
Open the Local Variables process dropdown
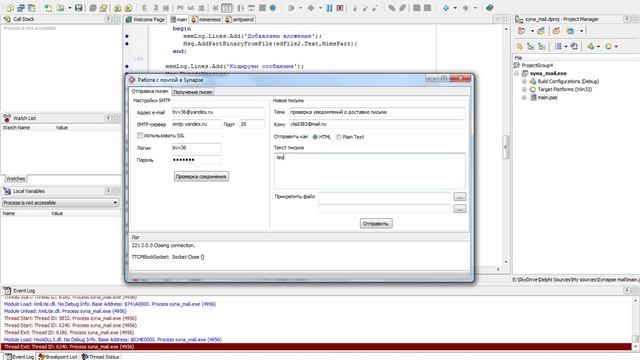click(x=115, y=203)
